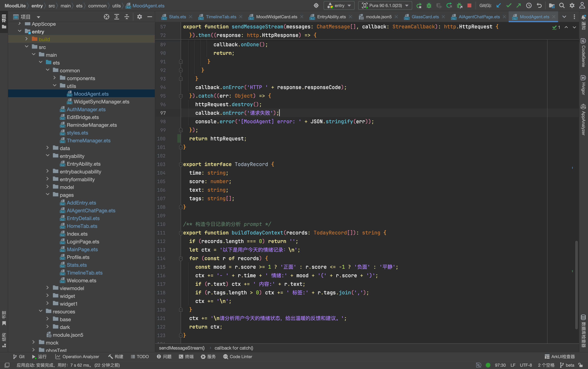Stop the running app with red square

(x=469, y=5)
